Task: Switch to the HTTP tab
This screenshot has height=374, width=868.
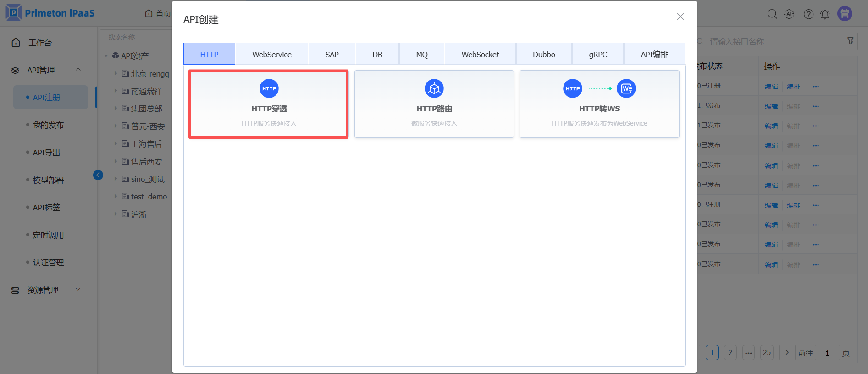Action: click(x=209, y=54)
